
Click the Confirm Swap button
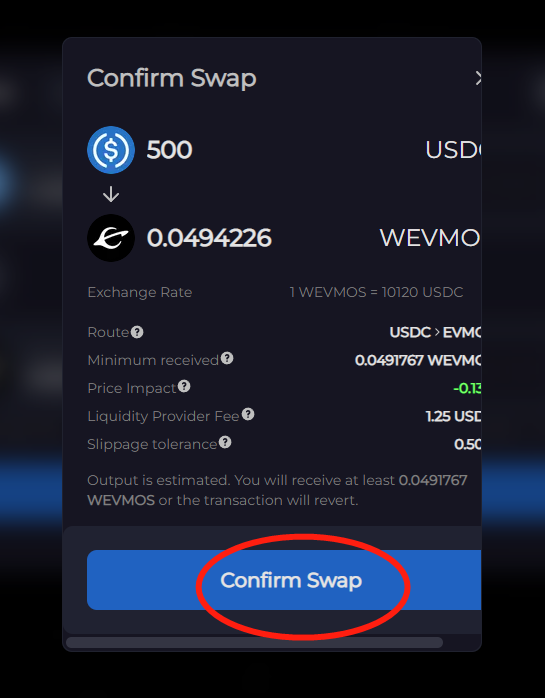point(284,580)
